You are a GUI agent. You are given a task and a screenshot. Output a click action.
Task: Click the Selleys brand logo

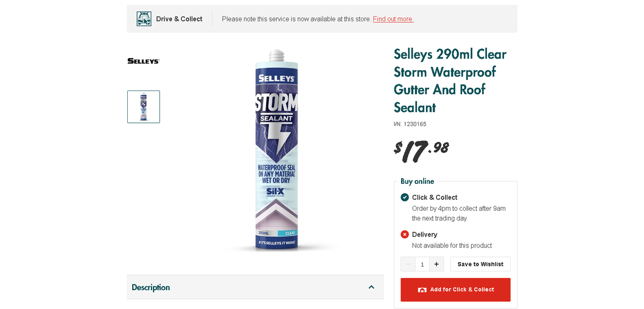pos(143,61)
